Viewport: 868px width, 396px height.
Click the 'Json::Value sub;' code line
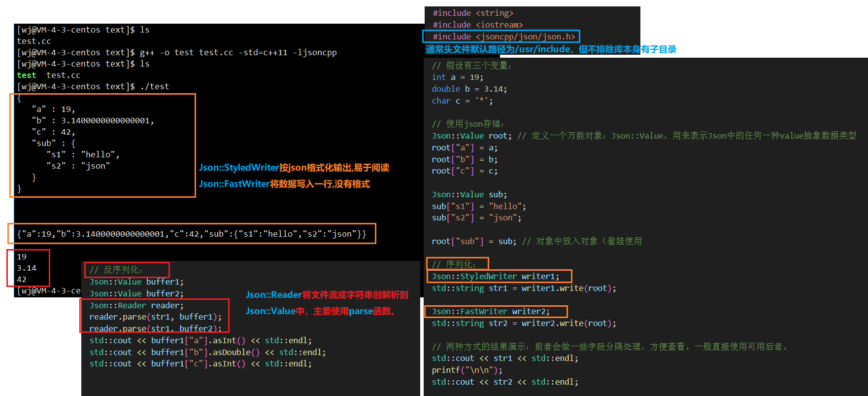coord(469,194)
